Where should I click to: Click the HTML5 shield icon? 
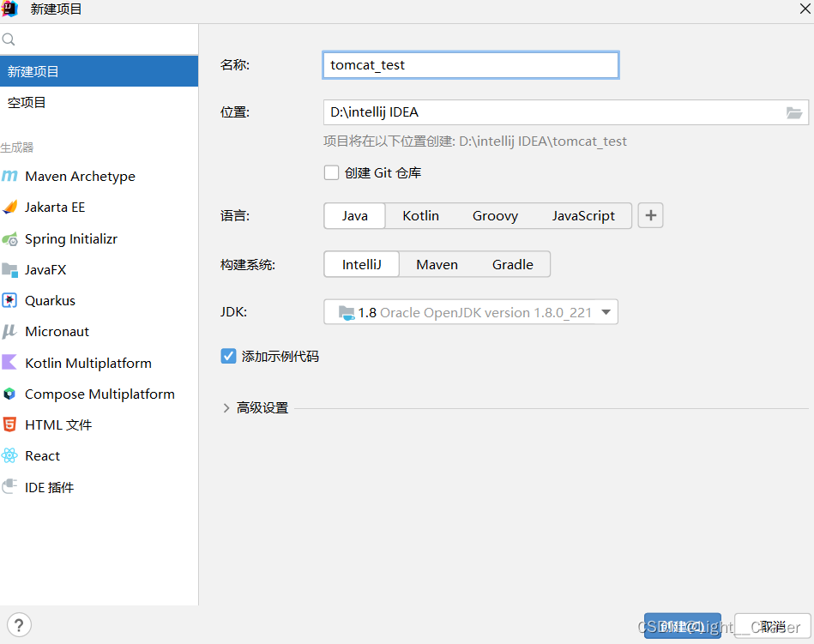[9, 424]
